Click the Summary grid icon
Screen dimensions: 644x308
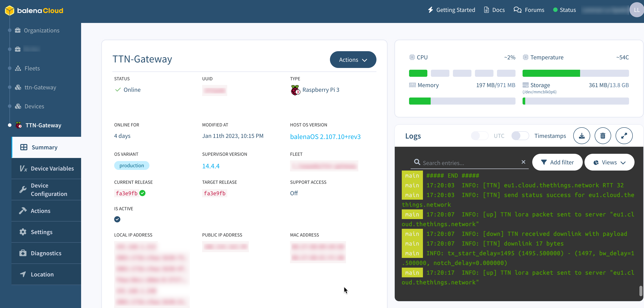pyautogui.click(x=24, y=147)
